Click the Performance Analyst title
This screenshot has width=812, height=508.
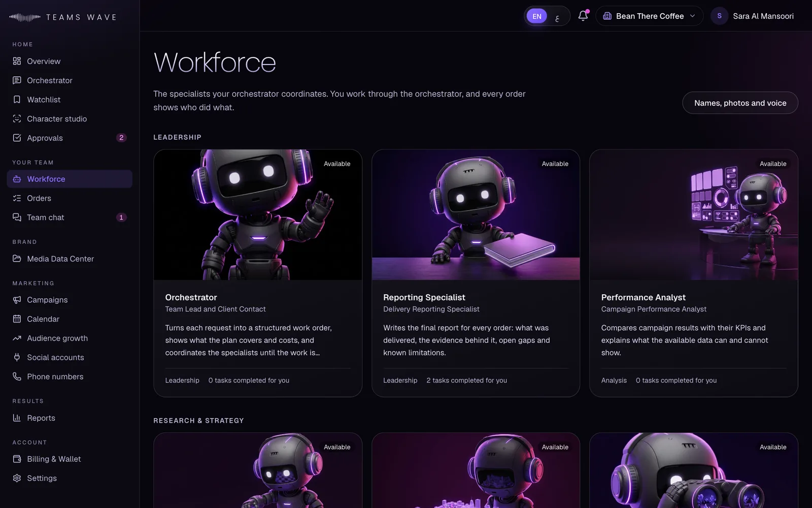pyautogui.click(x=643, y=297)
